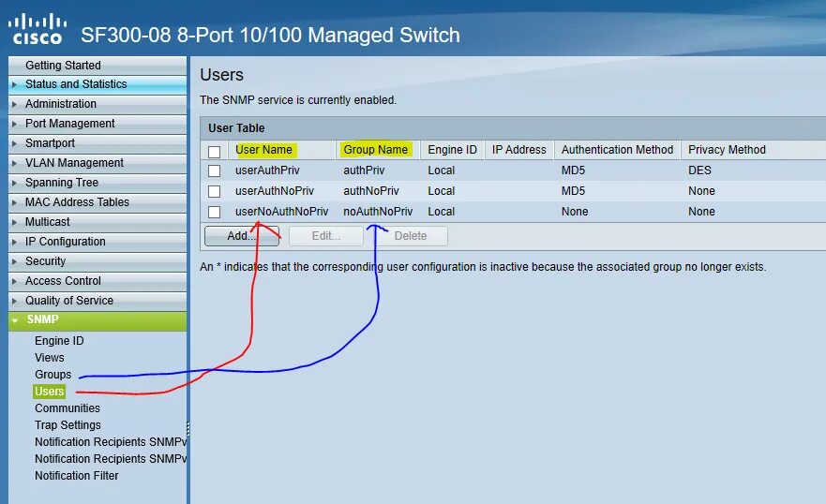Open Trap Settings page
Screen dimensions: 826x504
coord(68,425)
